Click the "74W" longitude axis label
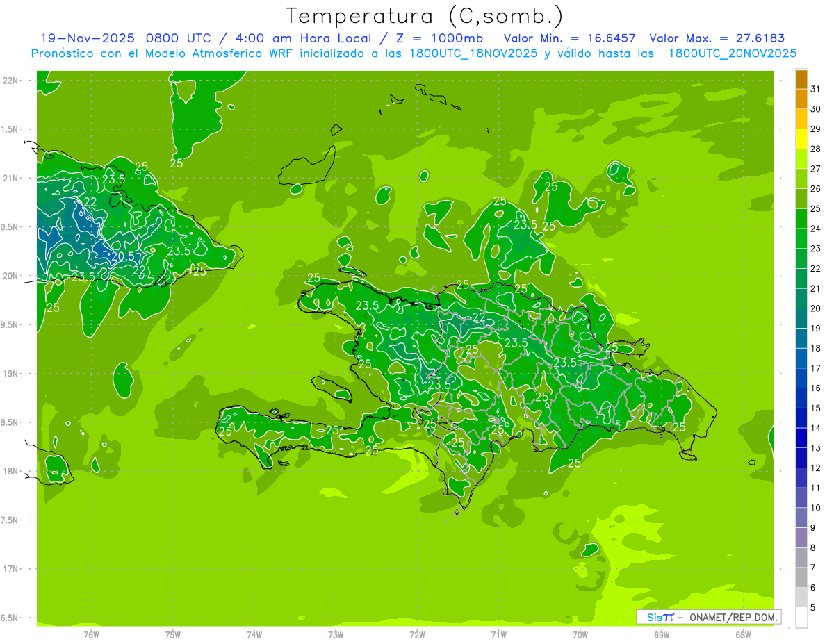 (x=254, y=634)
